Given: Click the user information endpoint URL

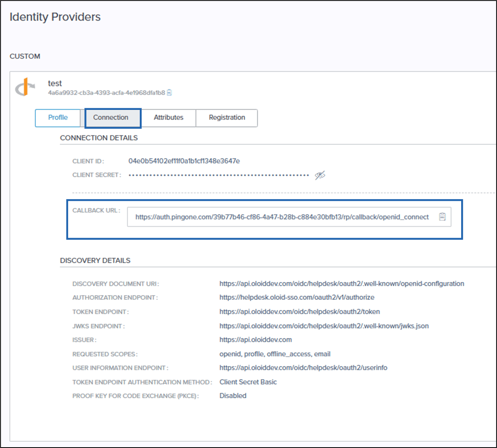Looking at the screenshot, I should click(x=303, y=368).
